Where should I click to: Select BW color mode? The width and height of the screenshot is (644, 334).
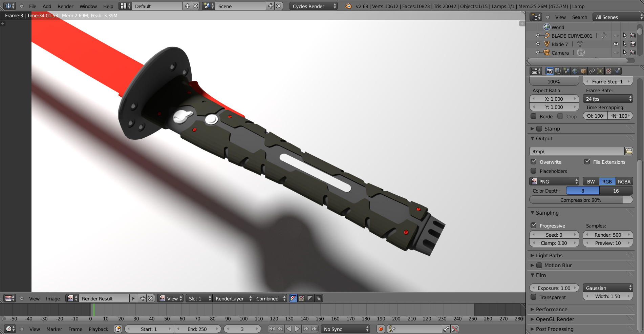click(591, 181)
